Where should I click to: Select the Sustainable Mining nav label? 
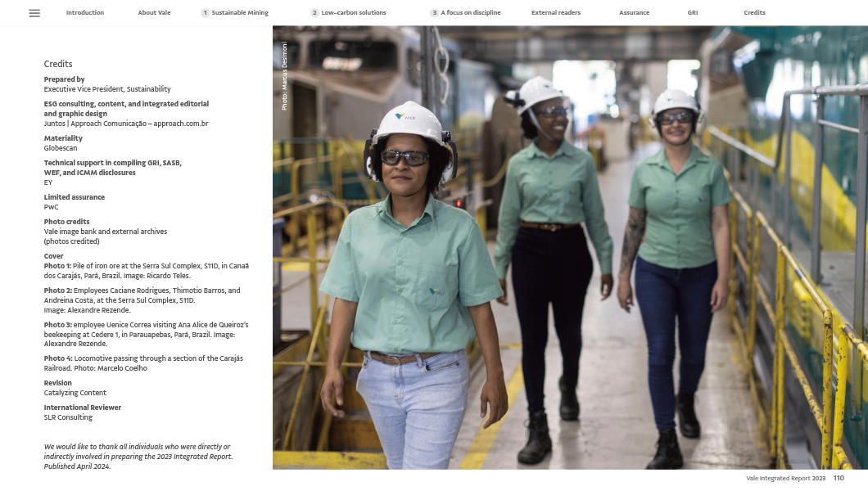(240, 13)
